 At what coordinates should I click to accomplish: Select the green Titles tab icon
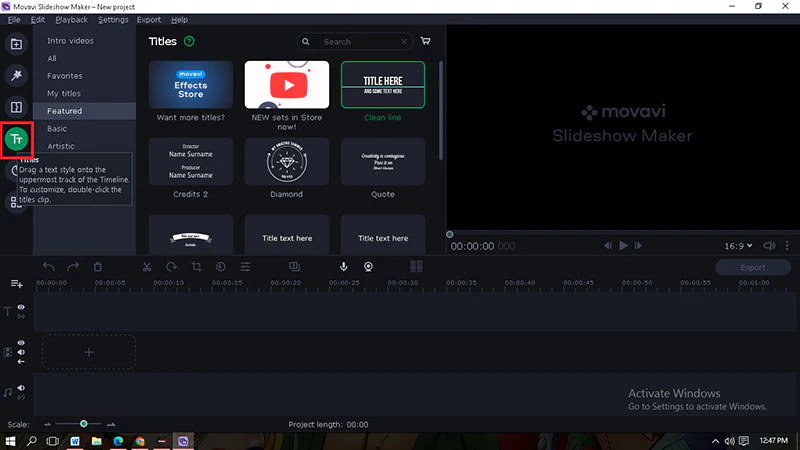click(16, 139)
